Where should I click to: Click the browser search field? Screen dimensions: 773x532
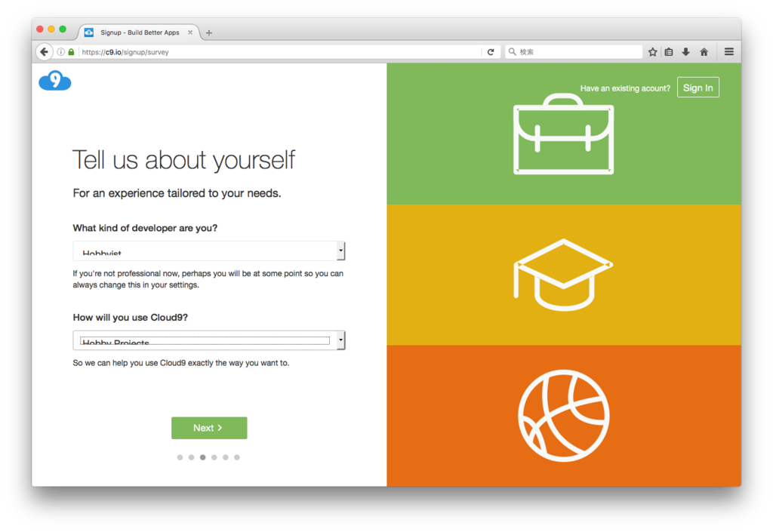(574, 52)
